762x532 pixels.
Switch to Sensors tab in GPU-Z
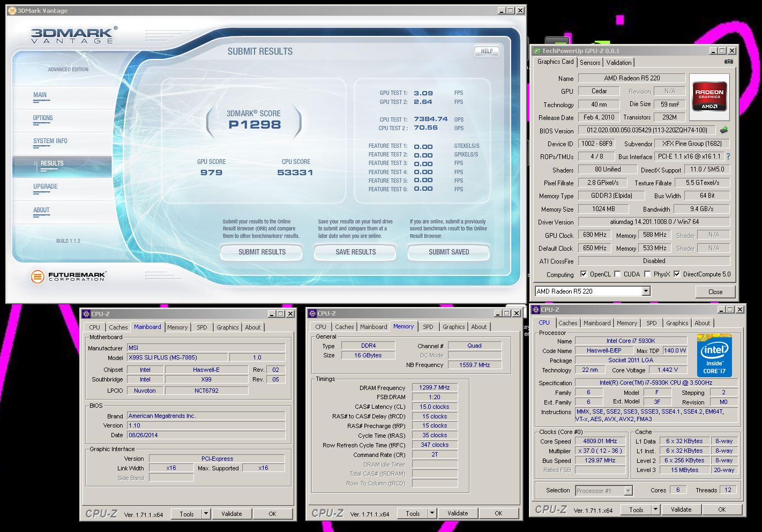tap(590, 63)
